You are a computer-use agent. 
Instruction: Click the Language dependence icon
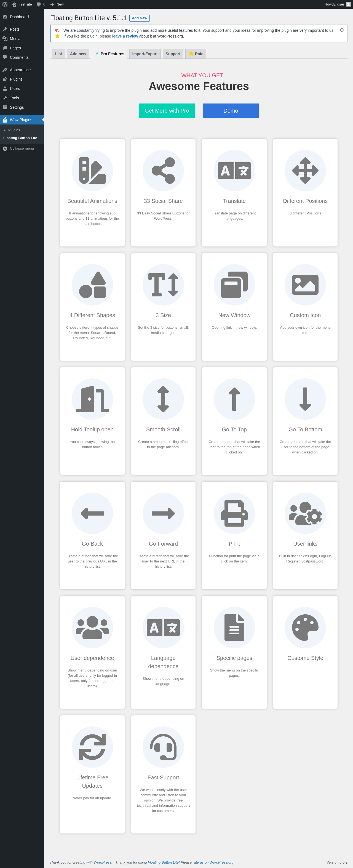tap(163, 627)
